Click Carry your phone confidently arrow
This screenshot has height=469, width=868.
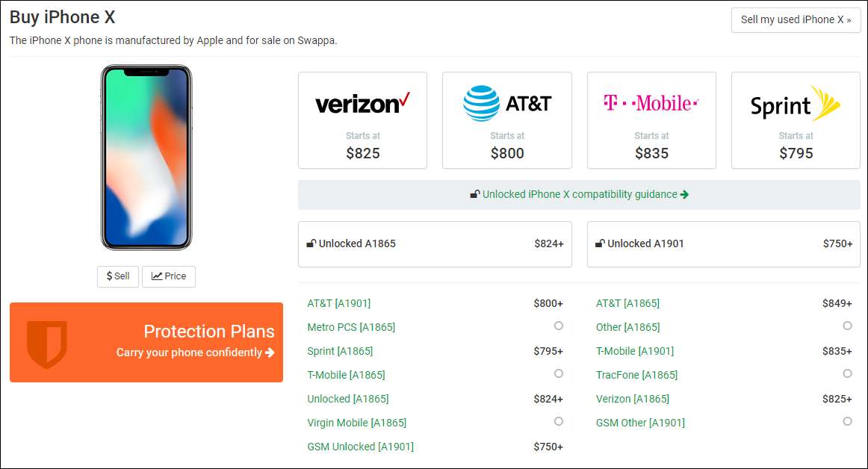coord(270,352)
